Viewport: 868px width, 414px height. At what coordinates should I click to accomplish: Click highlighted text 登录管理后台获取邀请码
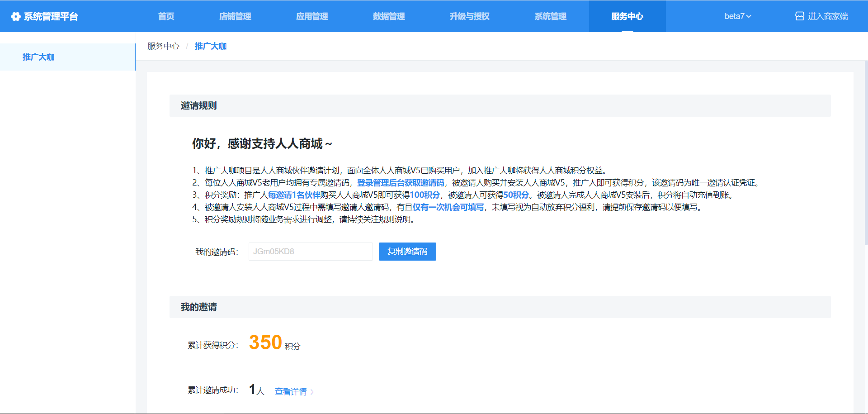coord(401,183)
